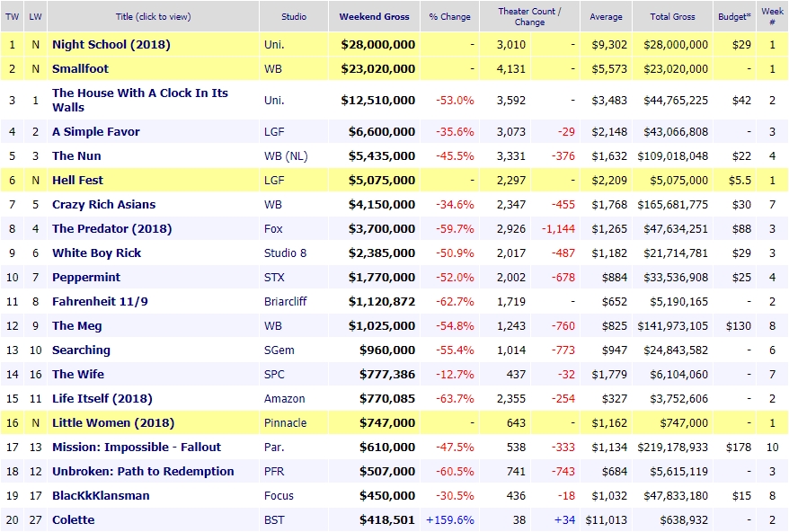Click the Little Women (2018) title
The width and height of the screenshot is (789, 532).
[113, 422]
